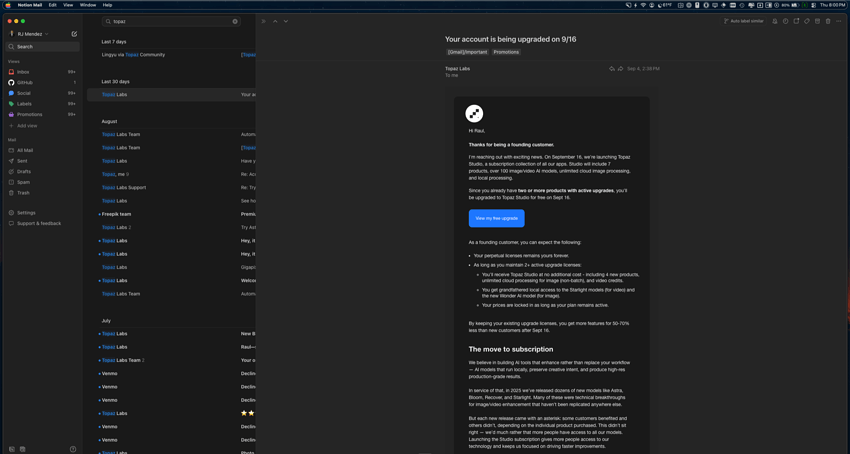Click the [Gmail]/Important label chip
Viewport: 850px width, 454px height.
(467, 52)
